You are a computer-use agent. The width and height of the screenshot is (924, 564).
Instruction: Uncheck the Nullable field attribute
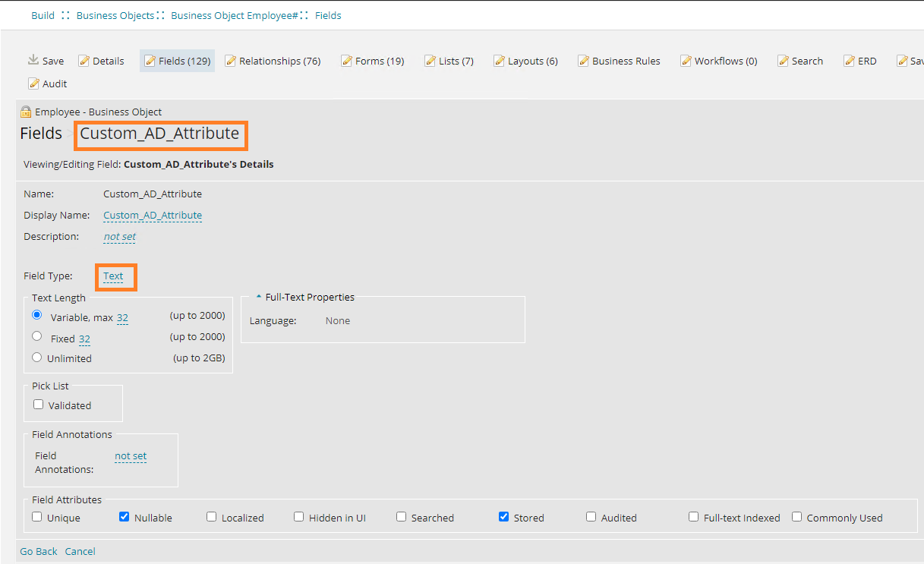coord(124,516)
